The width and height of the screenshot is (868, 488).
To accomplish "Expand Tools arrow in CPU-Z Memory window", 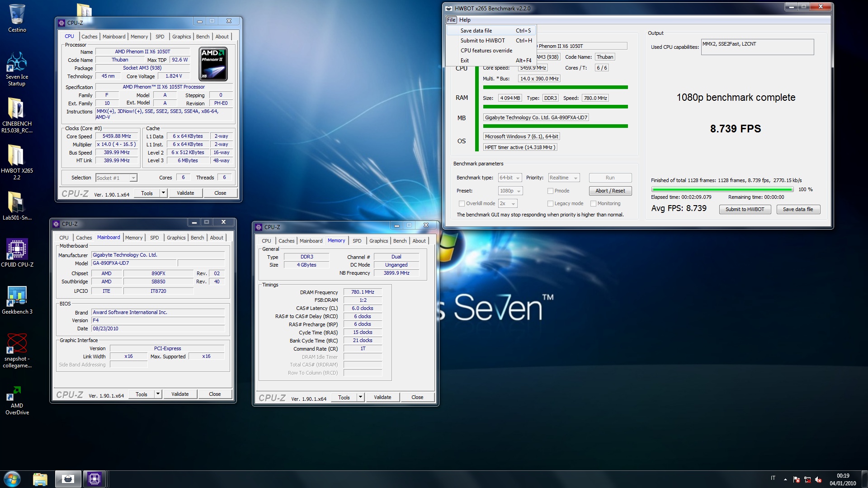I will (360, 397).
